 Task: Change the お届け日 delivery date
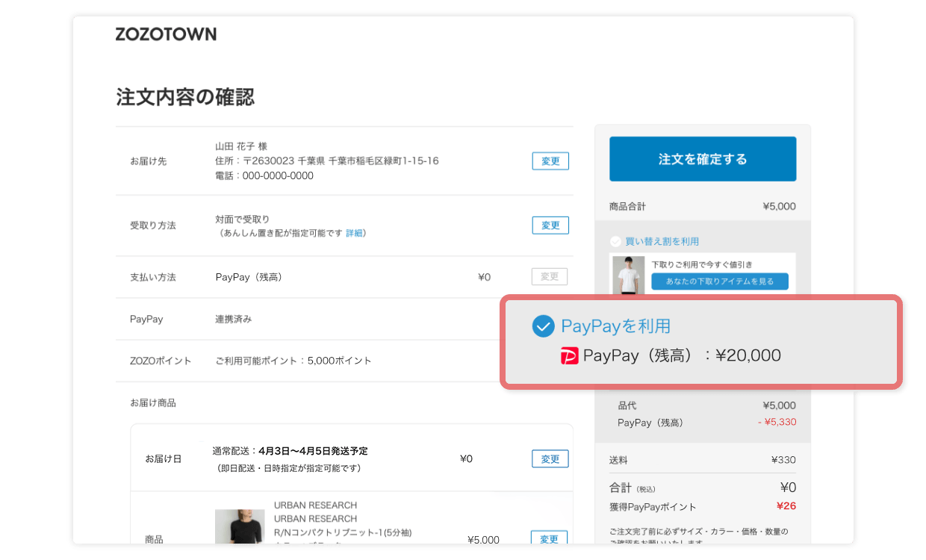click(x=550, y=458)
